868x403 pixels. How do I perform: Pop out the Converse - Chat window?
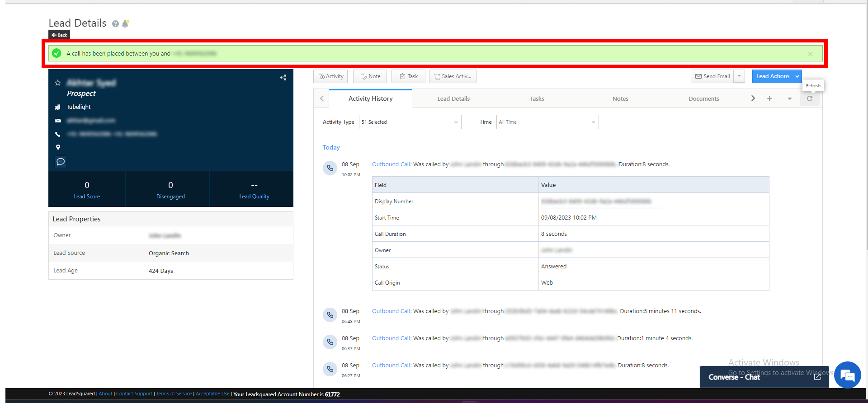[817, 377]
